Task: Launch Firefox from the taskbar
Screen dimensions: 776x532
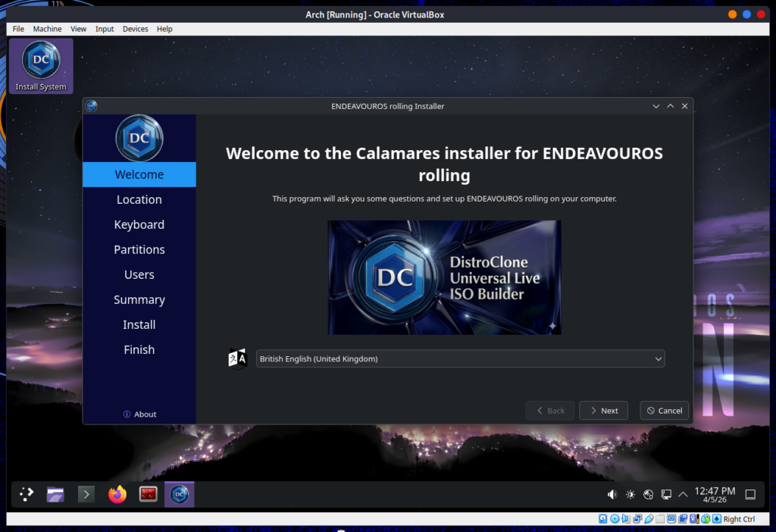Action: [x=117, y=494]
